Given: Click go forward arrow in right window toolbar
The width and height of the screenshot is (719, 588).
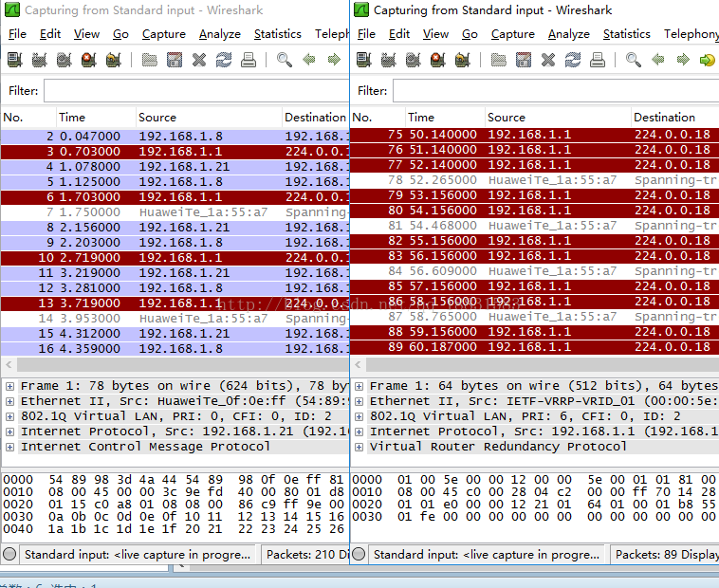Looking at the screenshot, I should [x=683, y=60].
